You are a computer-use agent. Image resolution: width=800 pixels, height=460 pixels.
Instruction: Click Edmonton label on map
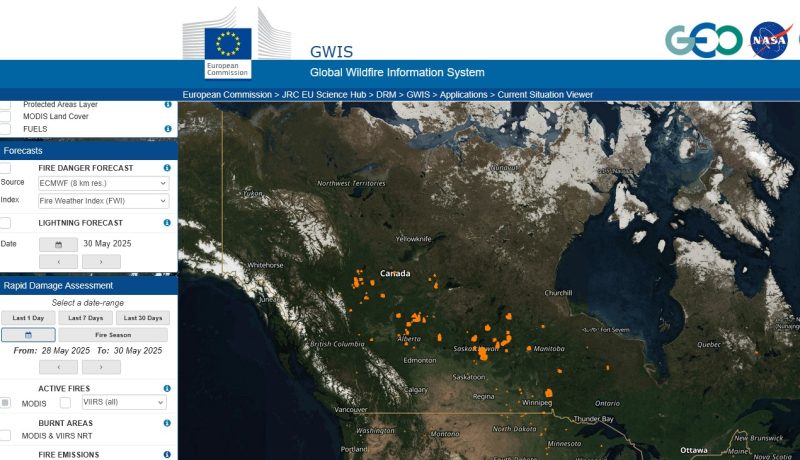pos(420,360)
